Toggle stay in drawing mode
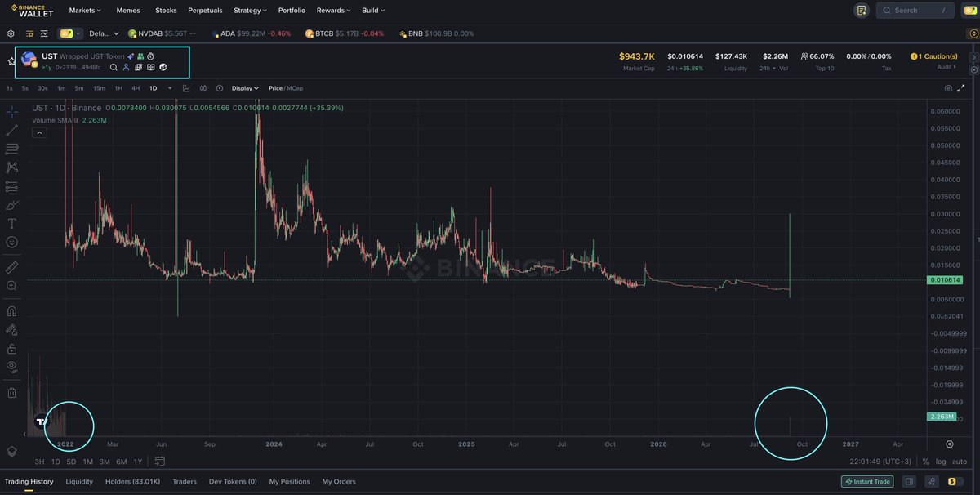Screen dimensions: 980x495 [x=11, y=330]
